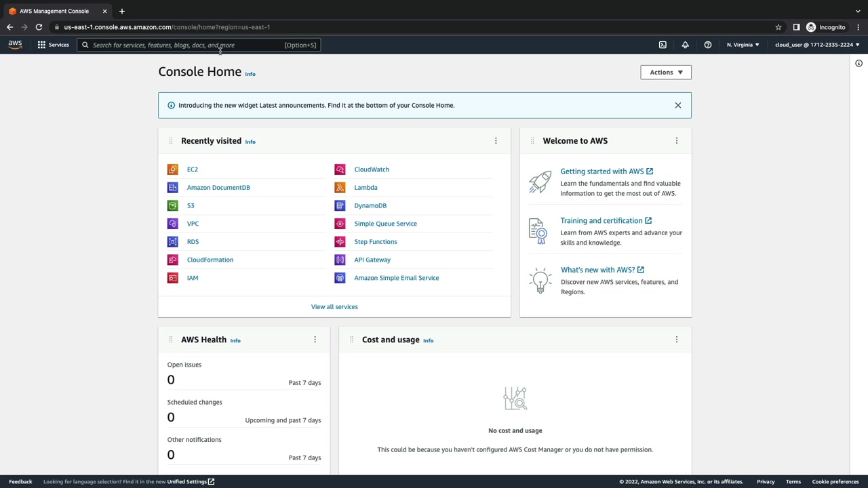Dismiss the Latest announcements banner
The image size is (868, 488).
pos(677,105)
